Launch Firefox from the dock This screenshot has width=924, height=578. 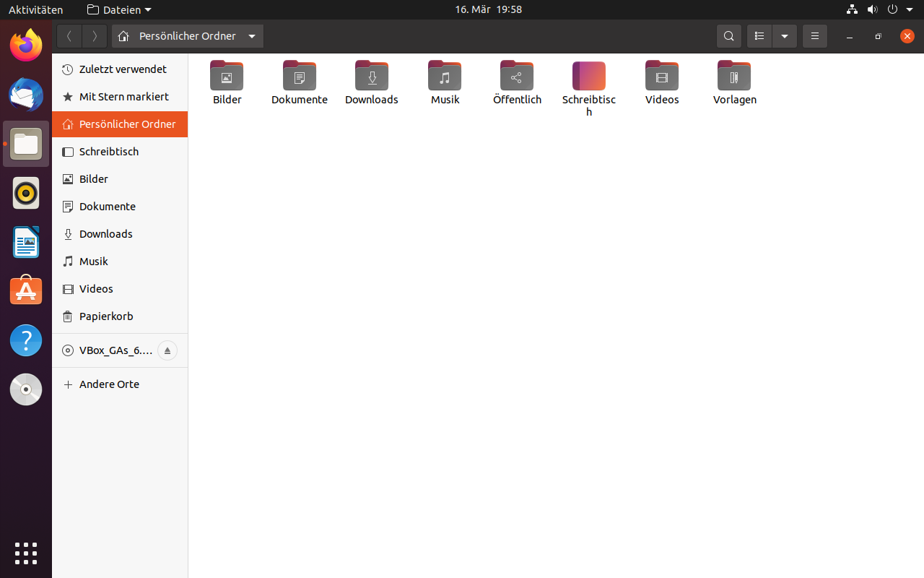tap(26, 46)
